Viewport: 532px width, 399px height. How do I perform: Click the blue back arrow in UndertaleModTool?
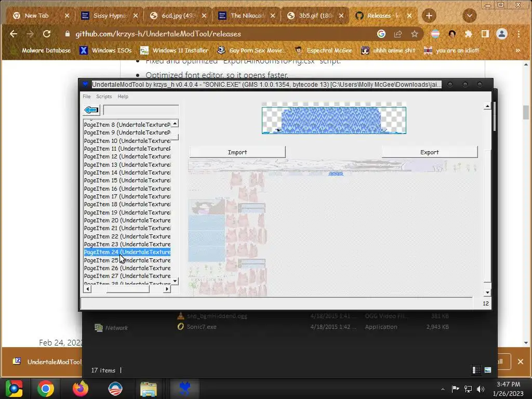coord(91,110)
